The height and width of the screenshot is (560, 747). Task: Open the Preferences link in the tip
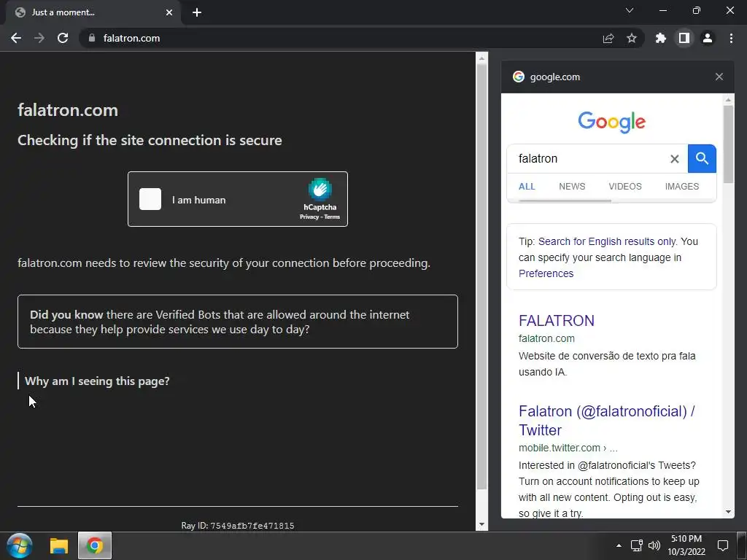[546, 273]
